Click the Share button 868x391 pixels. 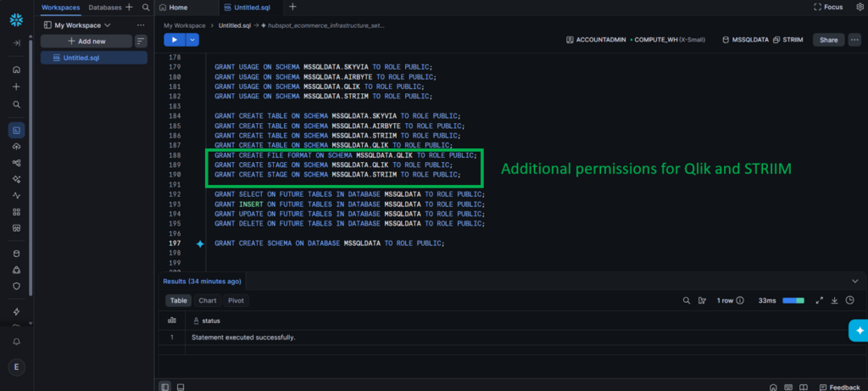click(x=829, y=40)
